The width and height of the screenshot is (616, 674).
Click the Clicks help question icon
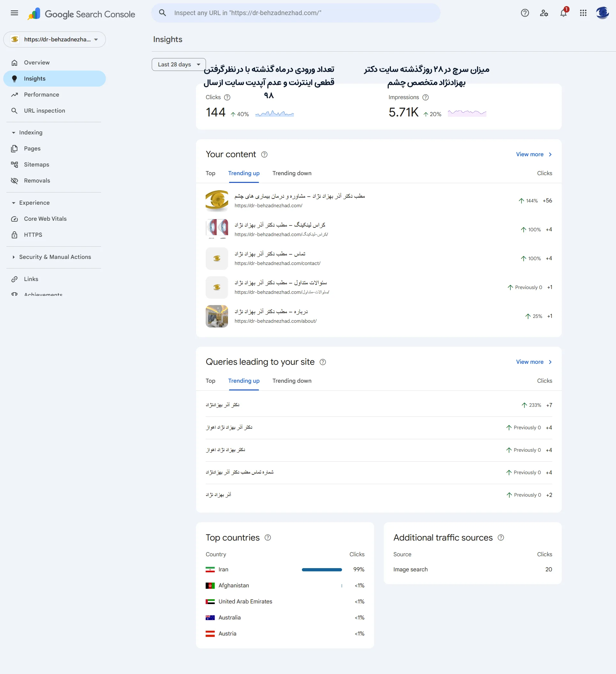(x=227, y=97)
